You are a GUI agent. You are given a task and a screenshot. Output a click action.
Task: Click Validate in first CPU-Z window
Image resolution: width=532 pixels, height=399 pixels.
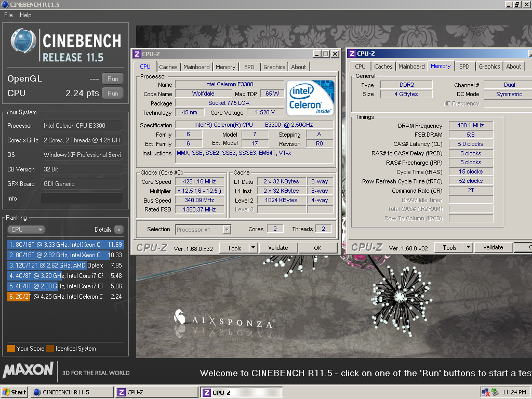pyautogui.click(x=278, y=248)
